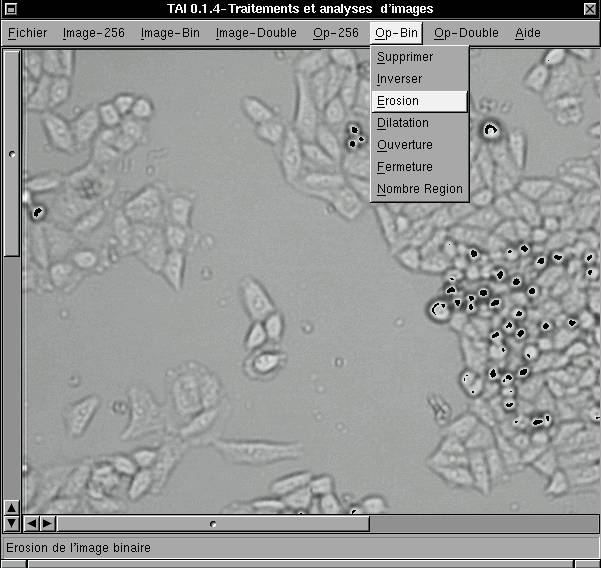Image resolution: width=601 pixels, height=568 pixels.
Task: Open the Fichier menu
Action: coord(27,33)
